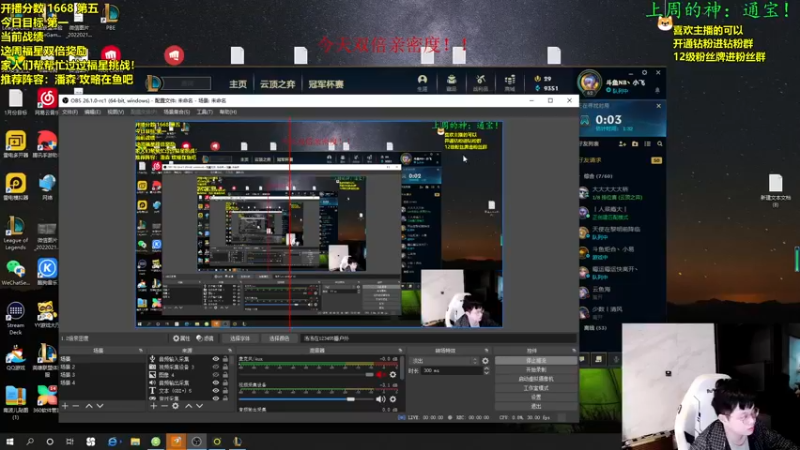Open microphone/Aux mixer settings gear
800x450 pixels.
(x=393, y=374)
